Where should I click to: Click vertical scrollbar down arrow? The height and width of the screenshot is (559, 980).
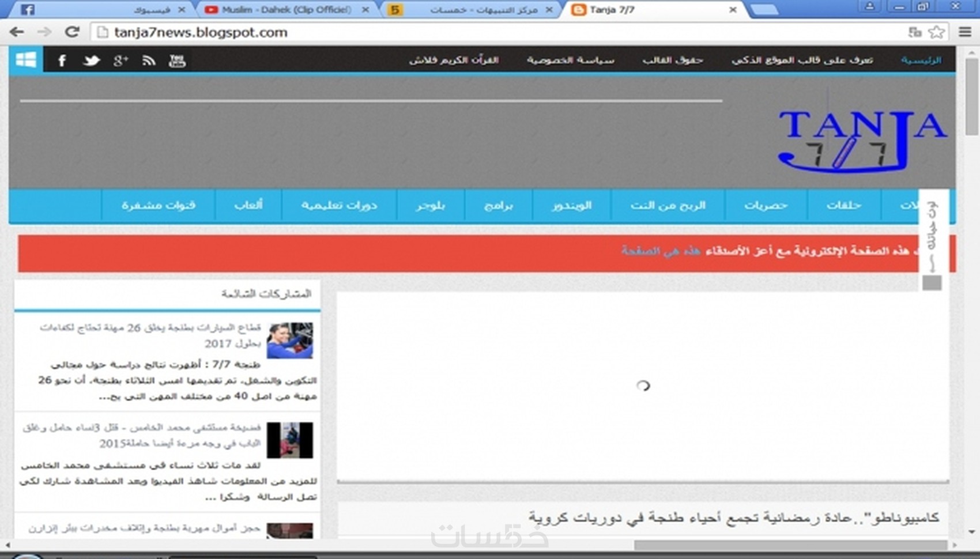(x=972, y=532)
